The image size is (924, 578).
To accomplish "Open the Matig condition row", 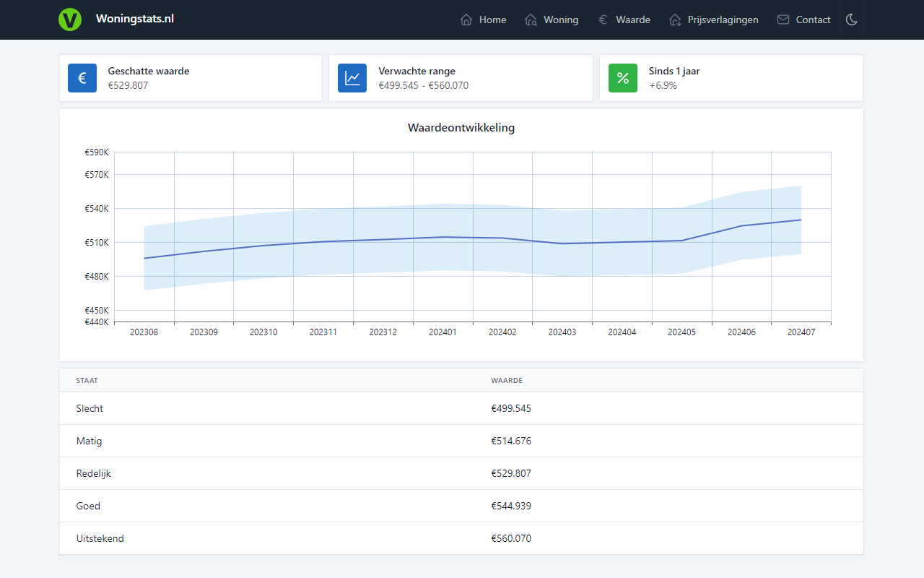I will (x=89, y=441).
